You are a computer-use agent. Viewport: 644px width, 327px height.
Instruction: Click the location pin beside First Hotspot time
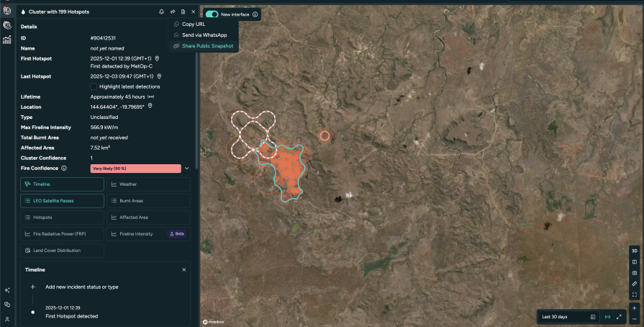coord(157,58)
